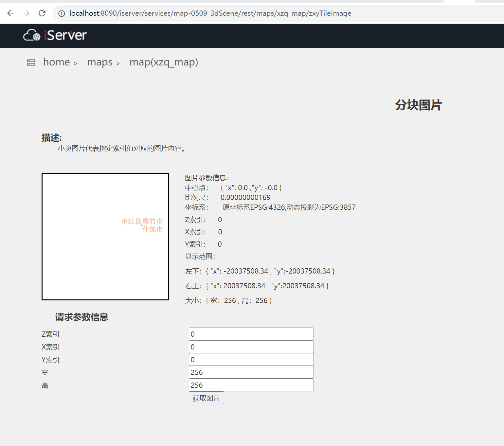
Task: Reload the current page
Action: click(42, 13)
